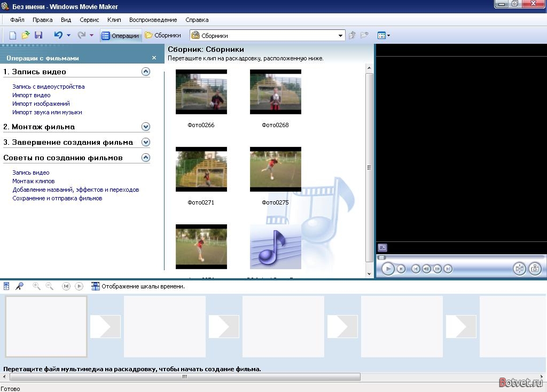
Task: Open a project via the folder toolbar icon
Action: (26, 35)
